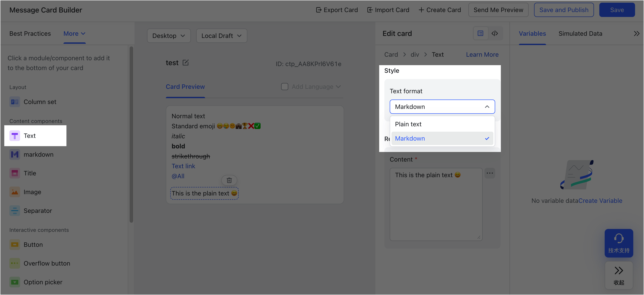Add the Column set layout
Screen dimensions: 644x295
[33, 102]
